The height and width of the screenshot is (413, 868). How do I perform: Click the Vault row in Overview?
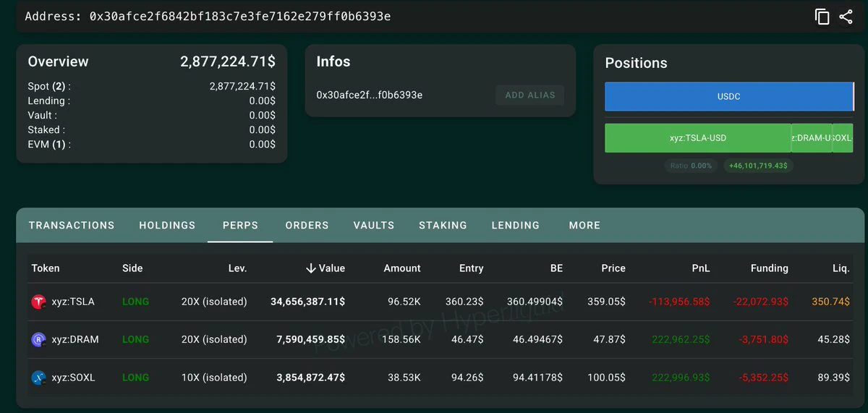(151, 115)
